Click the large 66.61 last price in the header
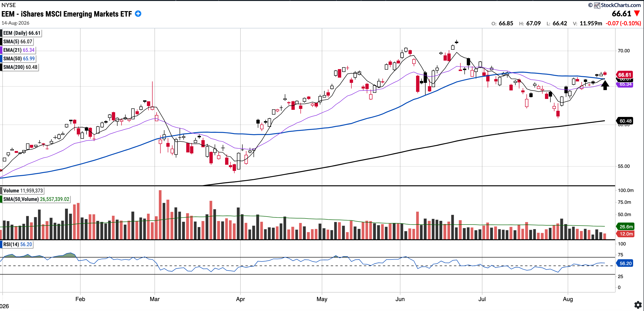Screen dimensions: 644x311 (x=621, y=13)
